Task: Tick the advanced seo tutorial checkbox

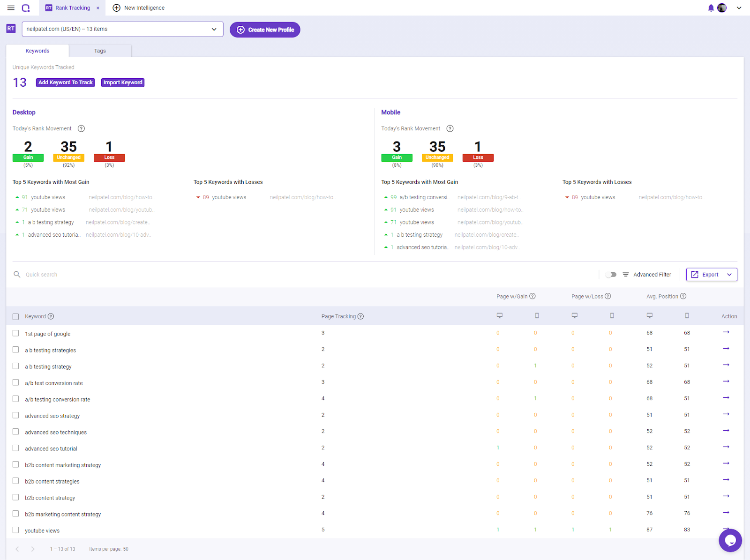Action: pyautogui.click(x=15, y=448)
